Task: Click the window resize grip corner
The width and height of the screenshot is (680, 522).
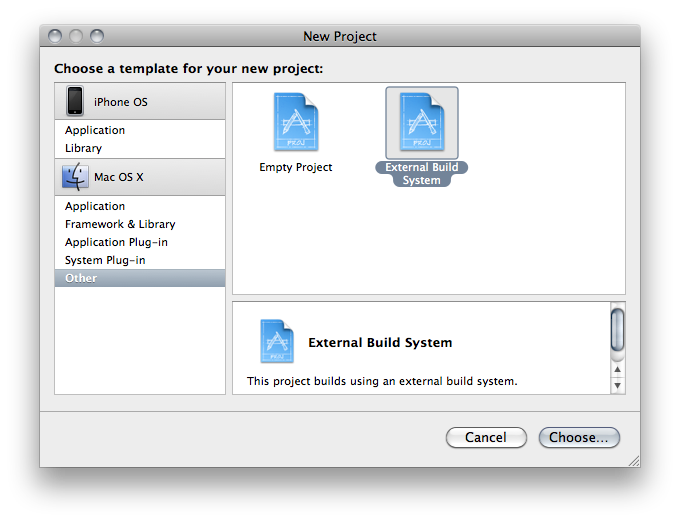Action: click(634, 461)
